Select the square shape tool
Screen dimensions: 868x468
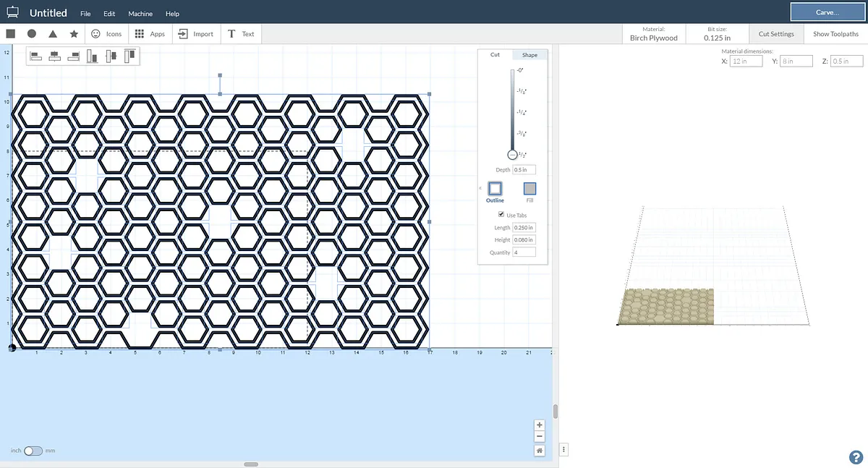coord(11,34)
